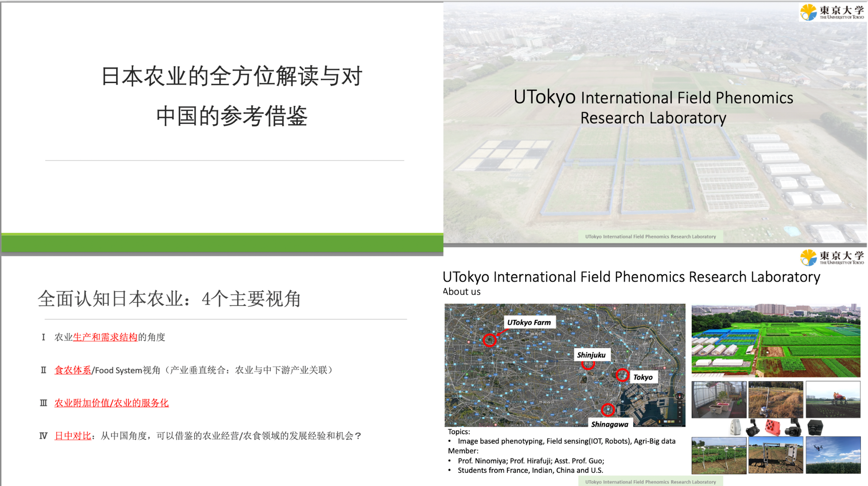Select the greenhouse interior photo thumbnail

click(x=719, y=399)
